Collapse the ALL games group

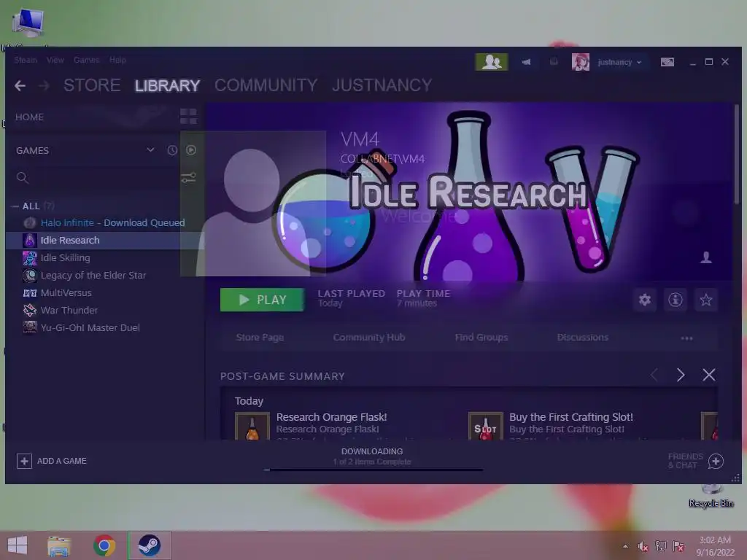point(15,206)
